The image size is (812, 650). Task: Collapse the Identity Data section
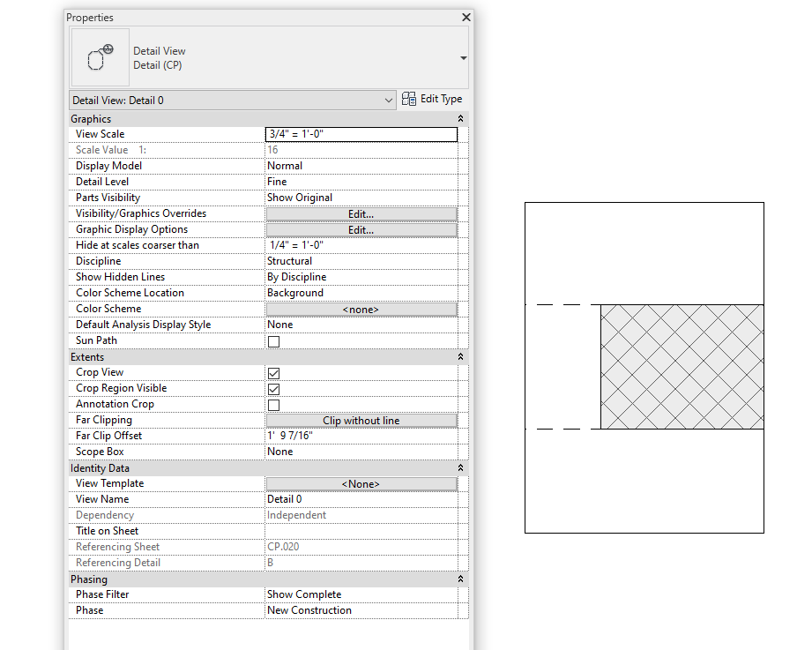[459, 467]
